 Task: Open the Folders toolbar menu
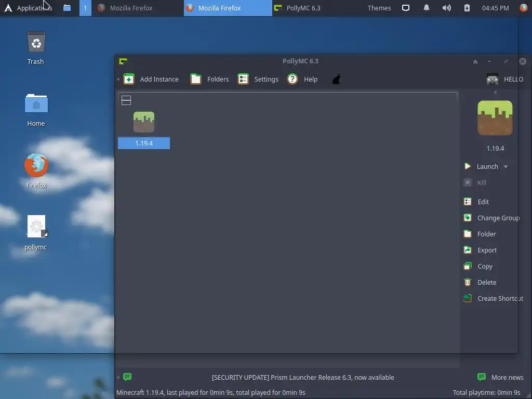209,79
